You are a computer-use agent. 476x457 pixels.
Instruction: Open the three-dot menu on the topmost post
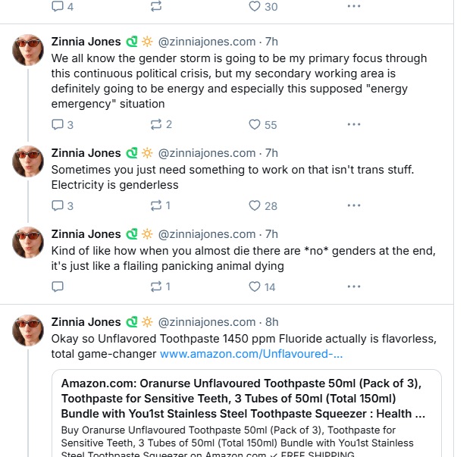click(x=354, y=6)
